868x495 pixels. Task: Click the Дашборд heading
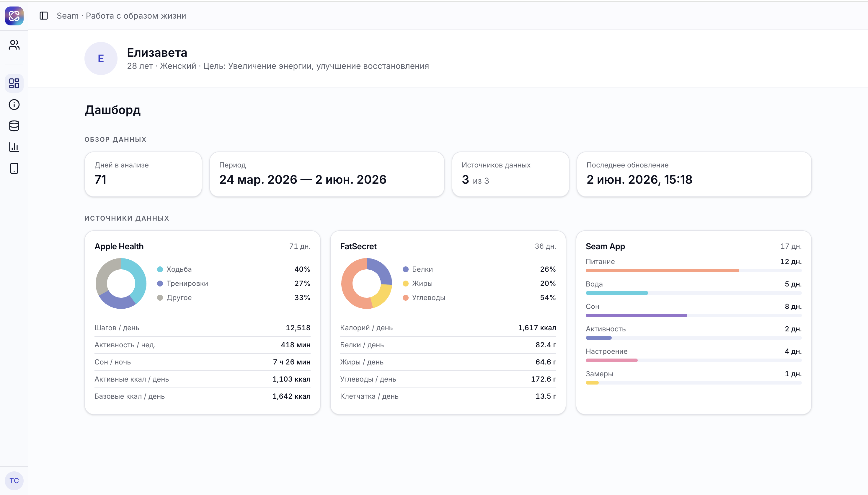coord(112,110)
